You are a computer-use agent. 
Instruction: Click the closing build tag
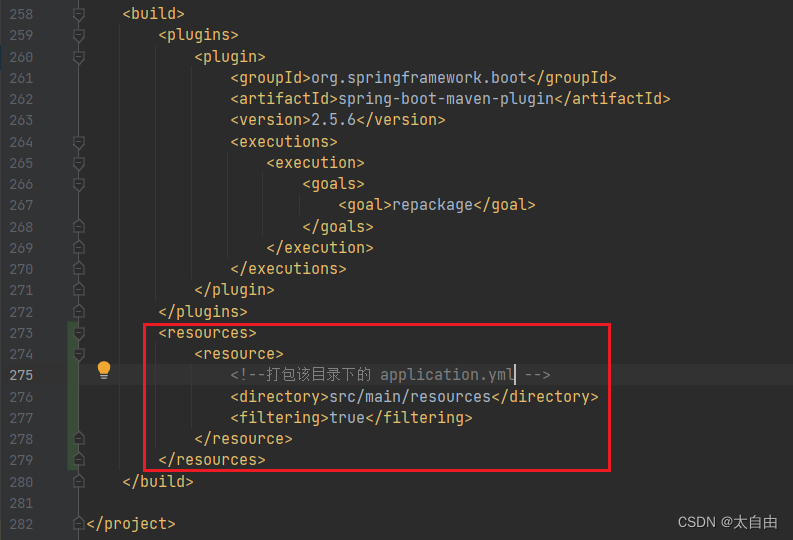point(158,481)
